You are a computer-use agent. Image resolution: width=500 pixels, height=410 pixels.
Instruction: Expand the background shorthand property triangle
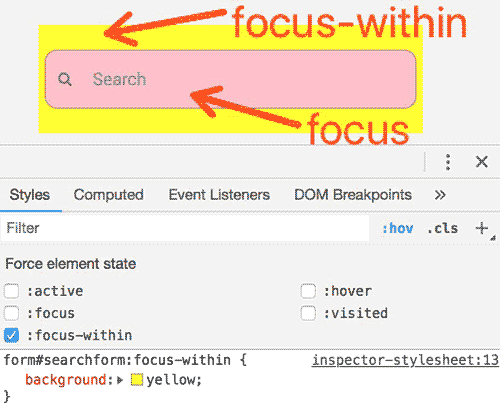pyautogui.click(x=120, y=380)
